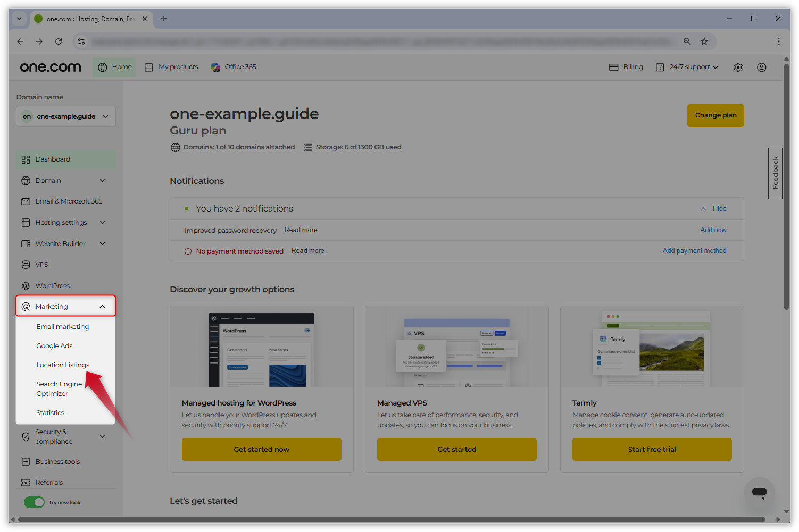Click the Referrals ticket icon
Screen dimensions: 799x532
[x=26, y=483]
